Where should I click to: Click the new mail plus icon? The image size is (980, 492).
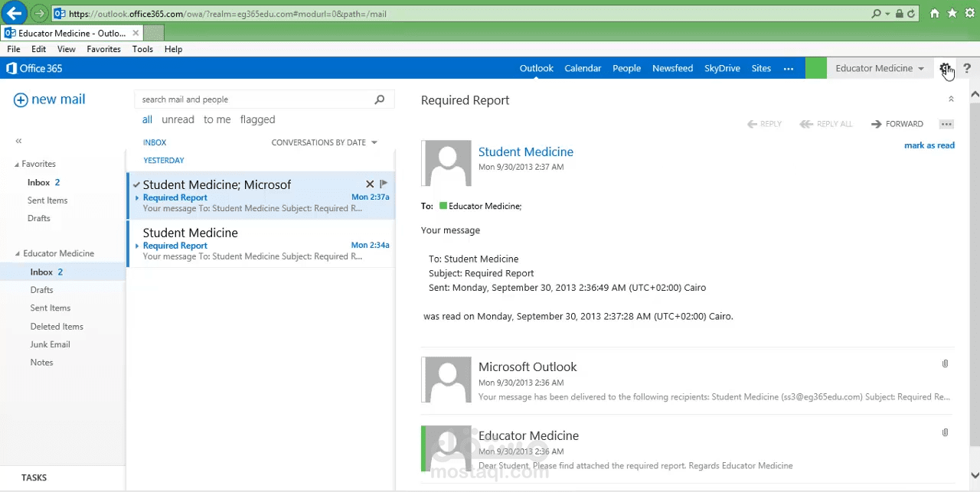21,100
